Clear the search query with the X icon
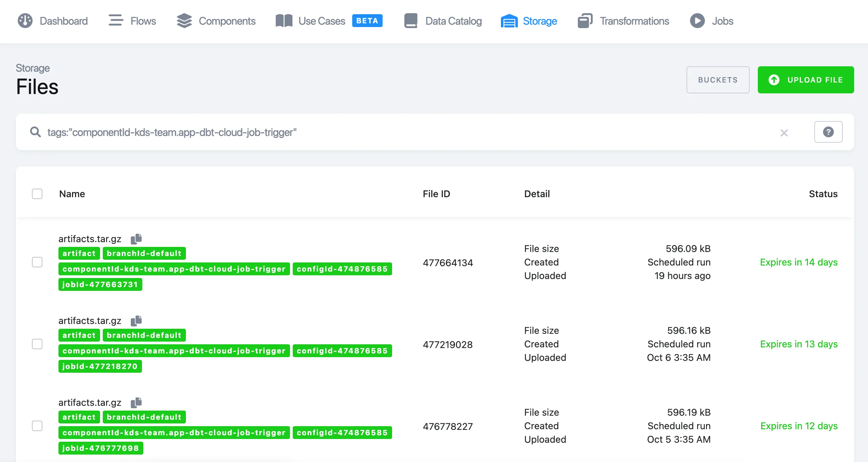This screenshot has height=462, width=868. (x=784, y=133)
